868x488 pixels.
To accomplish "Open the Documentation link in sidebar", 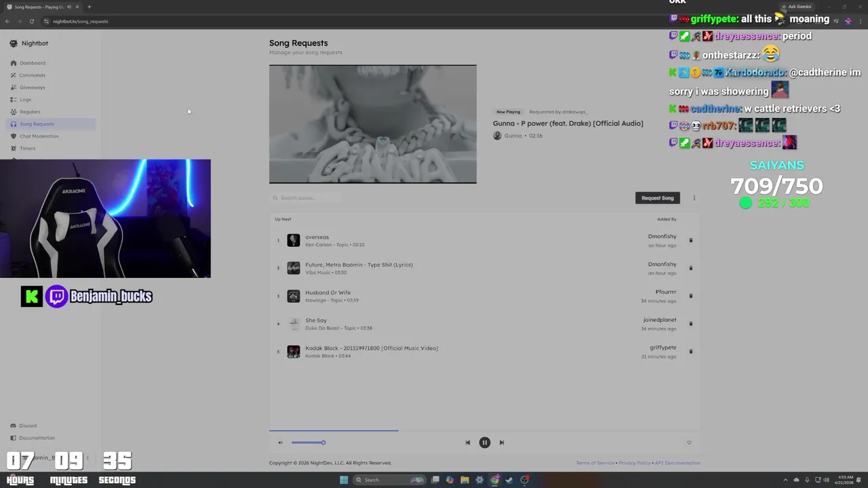I will pyautogui.click(x=37, y=438).
